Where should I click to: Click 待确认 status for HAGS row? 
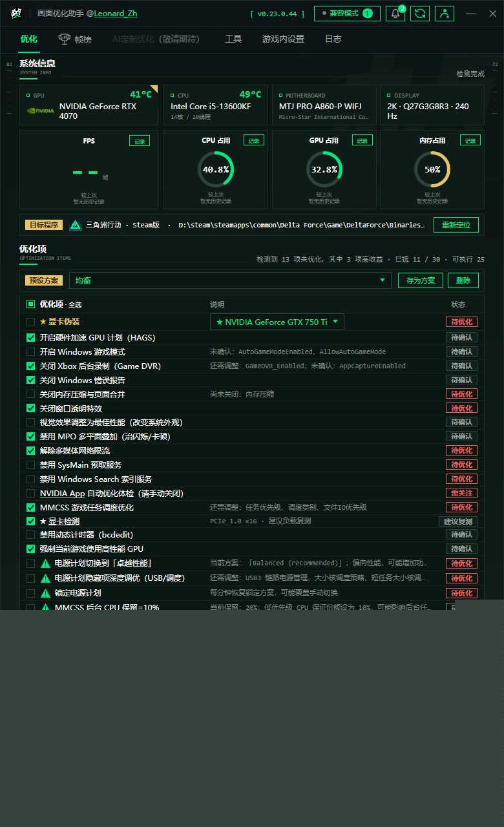tap(462, 337)
